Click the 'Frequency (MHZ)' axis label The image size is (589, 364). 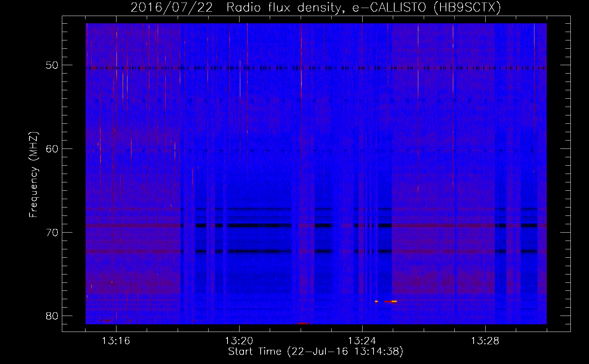[x=33, y=175]
